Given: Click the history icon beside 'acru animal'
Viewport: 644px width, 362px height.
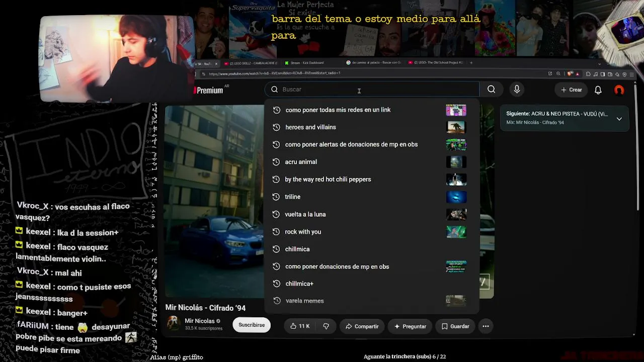Looking at the screenshot, I should point(276,162).
